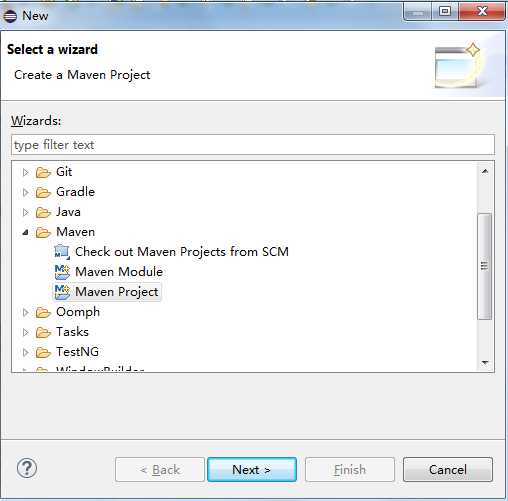Focus the type filter text field

253,145
